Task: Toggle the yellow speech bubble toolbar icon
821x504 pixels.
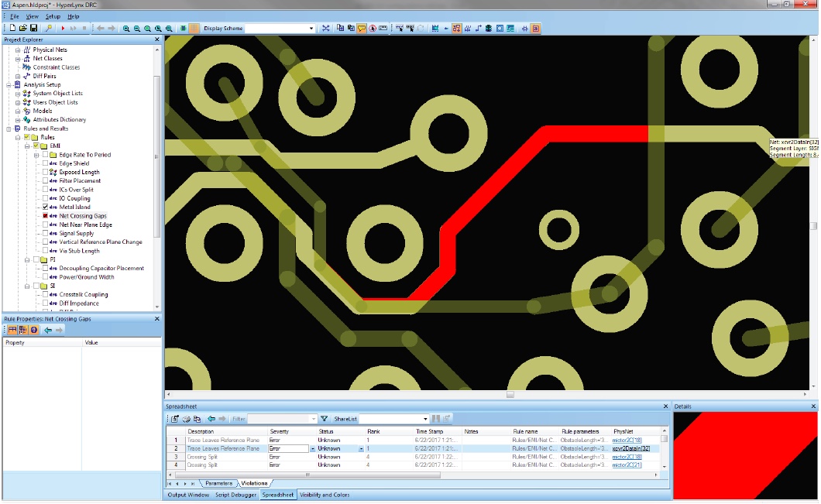Action: [x=362, y=29]
